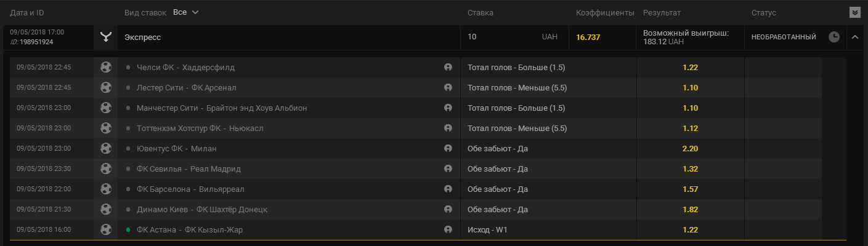Click the football icon for Ювентус ФК match

click(x=106, y=149)
